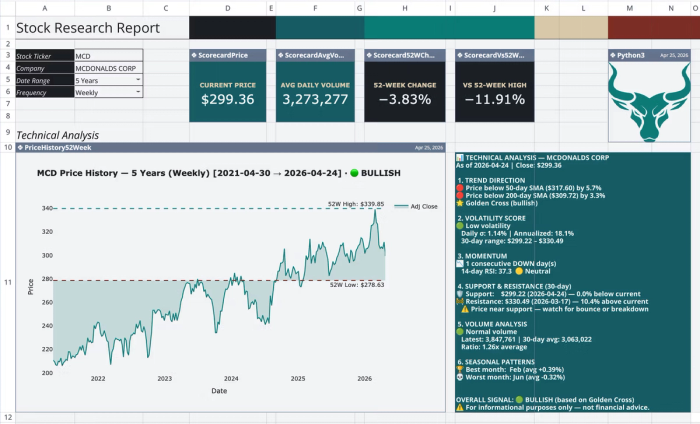700x424 pixels.
Task: Click the Vs 52-Week High −11.91% card
Action: coord(495,92)
